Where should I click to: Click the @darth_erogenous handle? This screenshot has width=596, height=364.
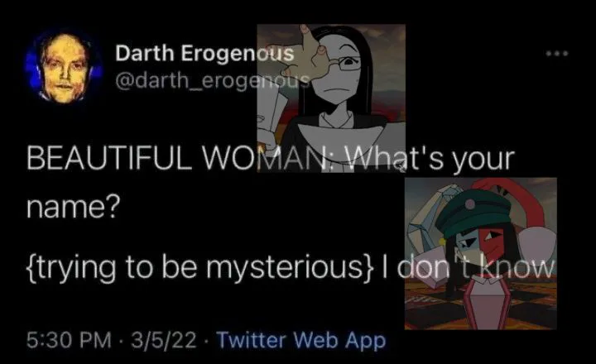[211, 80]
